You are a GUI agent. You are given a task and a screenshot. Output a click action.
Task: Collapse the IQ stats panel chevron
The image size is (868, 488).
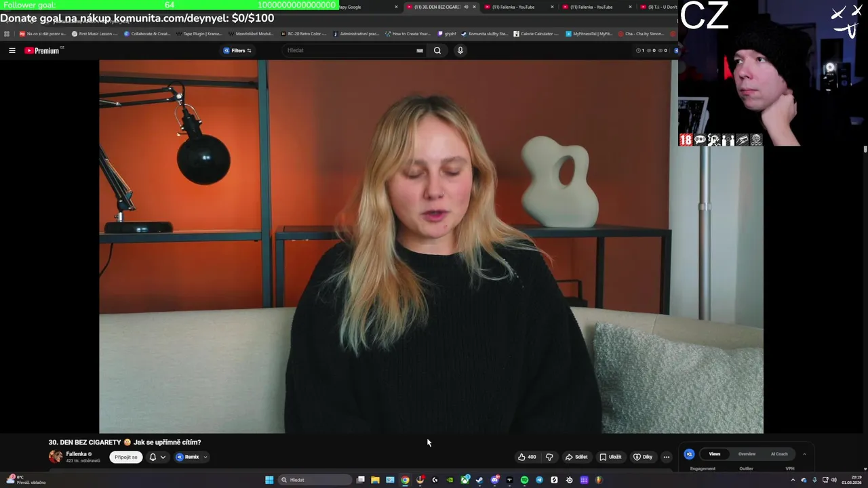pos(804,454)
